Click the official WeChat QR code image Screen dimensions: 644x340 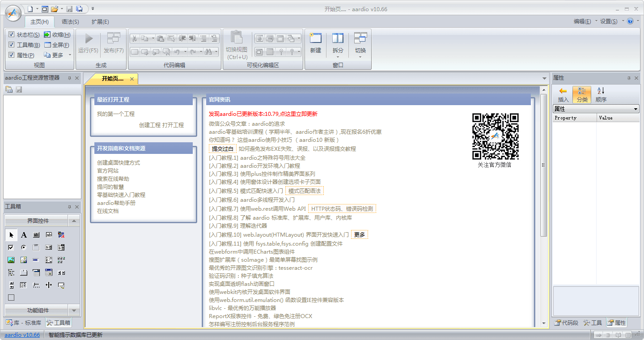(x=496, y=136)
